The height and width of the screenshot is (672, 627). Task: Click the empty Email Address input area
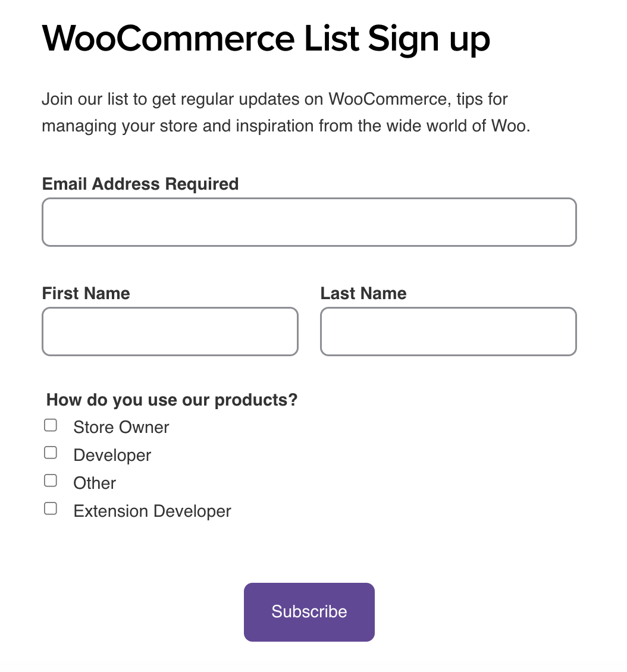pos(309,222)
